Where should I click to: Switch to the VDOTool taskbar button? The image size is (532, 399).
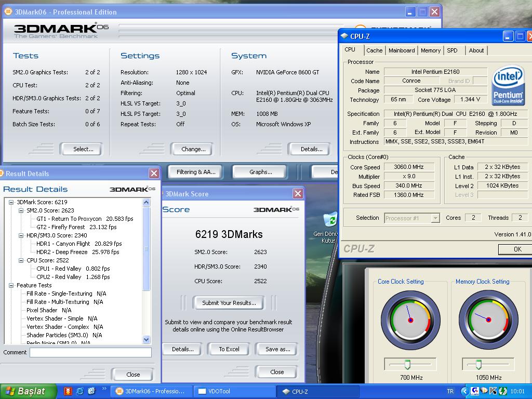234,391
